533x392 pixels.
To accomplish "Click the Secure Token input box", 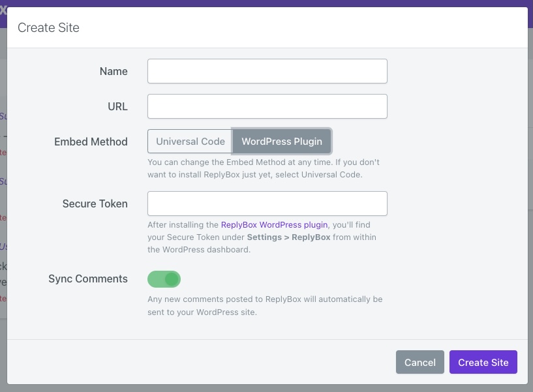I will [267, 204].
